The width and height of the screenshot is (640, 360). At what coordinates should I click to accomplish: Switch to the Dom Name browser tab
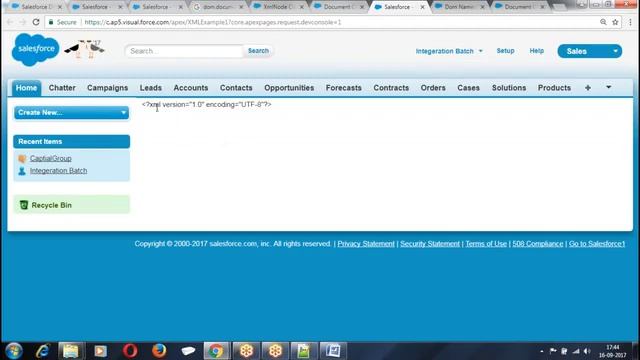pos(459,7)
